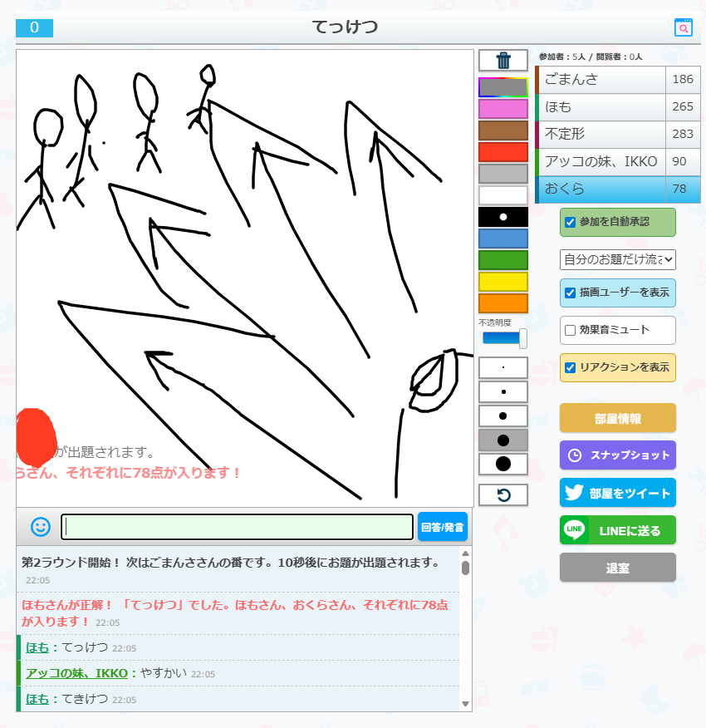Click the chat answer input field
The image size is (706, 728).
tap(235, 526)
